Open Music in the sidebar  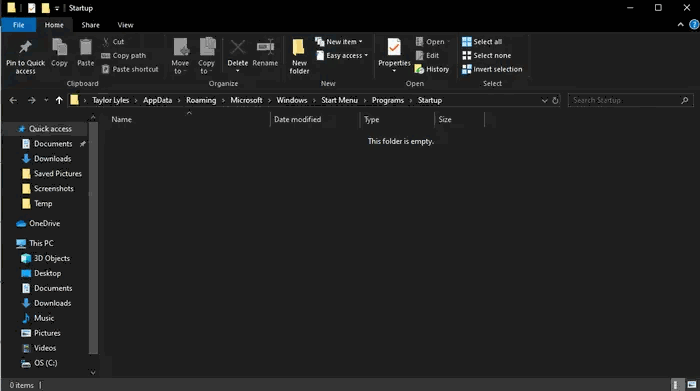pyautogui.click(x=38, y=318)
